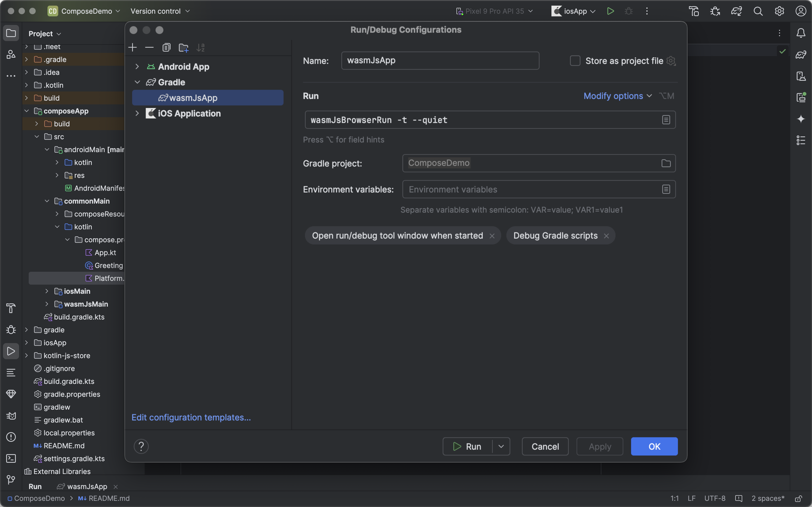
Task: Click the folder browse icon for Gradle project
Action: click(x=666, y=163)
